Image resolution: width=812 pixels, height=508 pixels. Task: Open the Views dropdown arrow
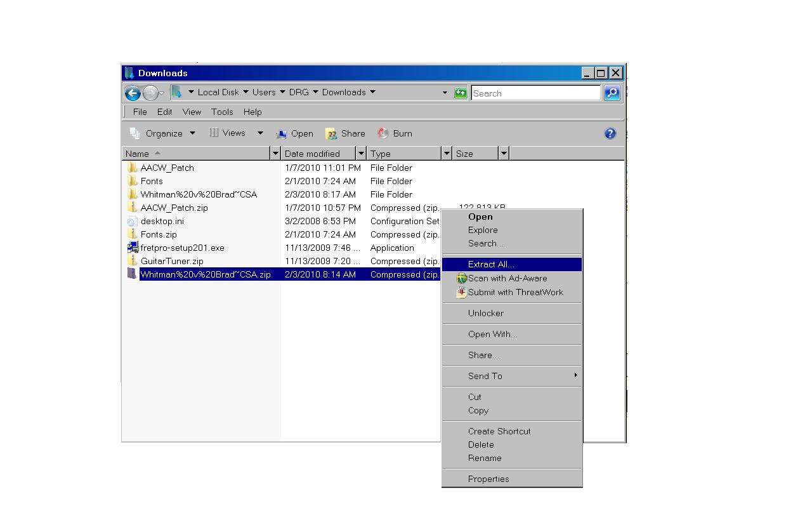260,133
